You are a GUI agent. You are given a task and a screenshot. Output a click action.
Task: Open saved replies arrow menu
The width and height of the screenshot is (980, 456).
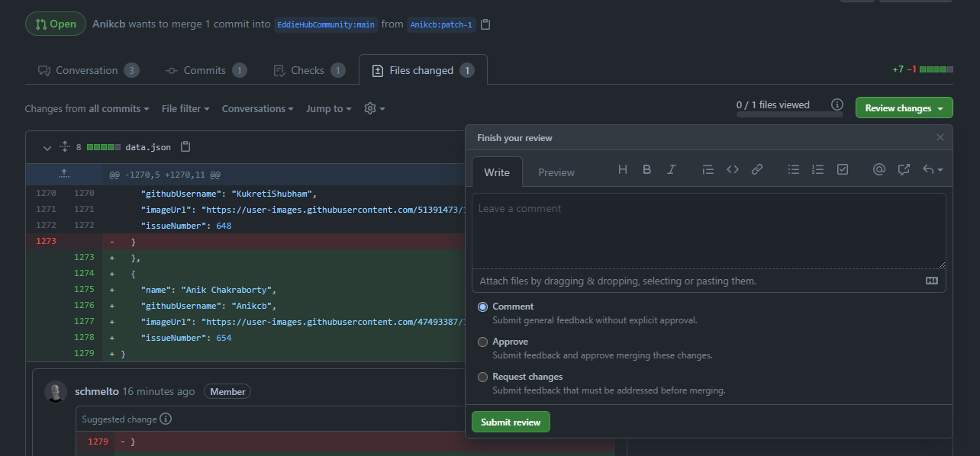pos(933,170)
